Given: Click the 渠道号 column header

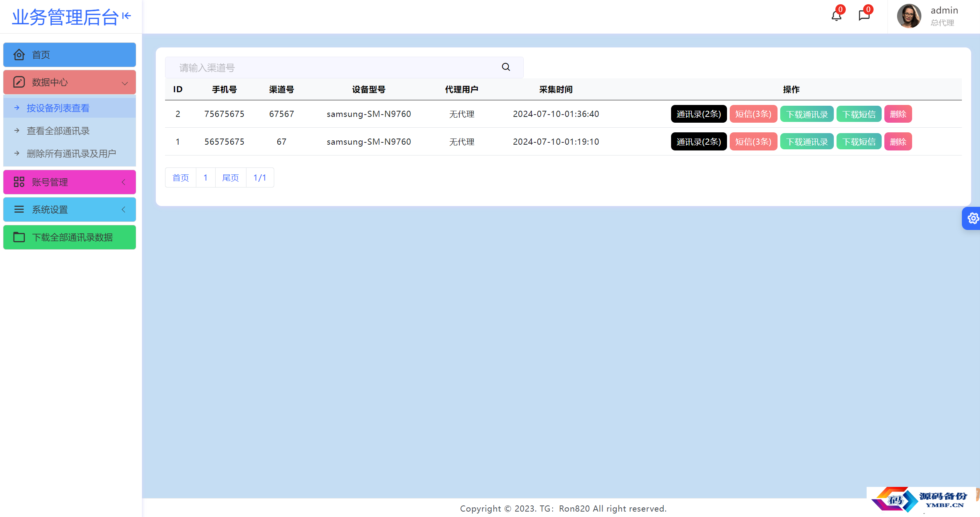Looking at the screenshot, I should 282,90.
